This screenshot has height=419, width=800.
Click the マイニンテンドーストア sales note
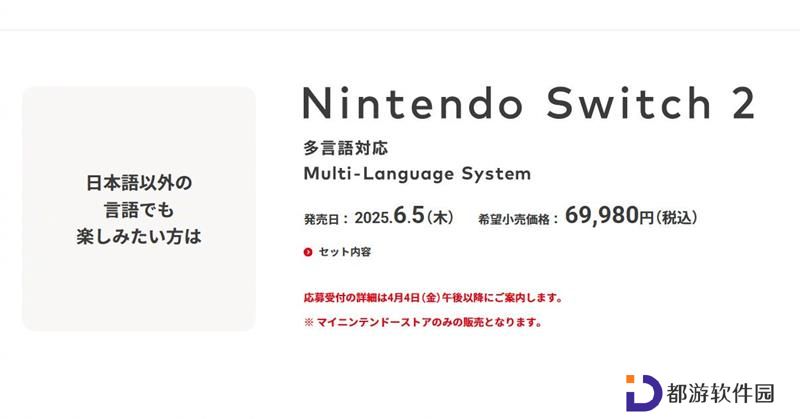(422, 323)
